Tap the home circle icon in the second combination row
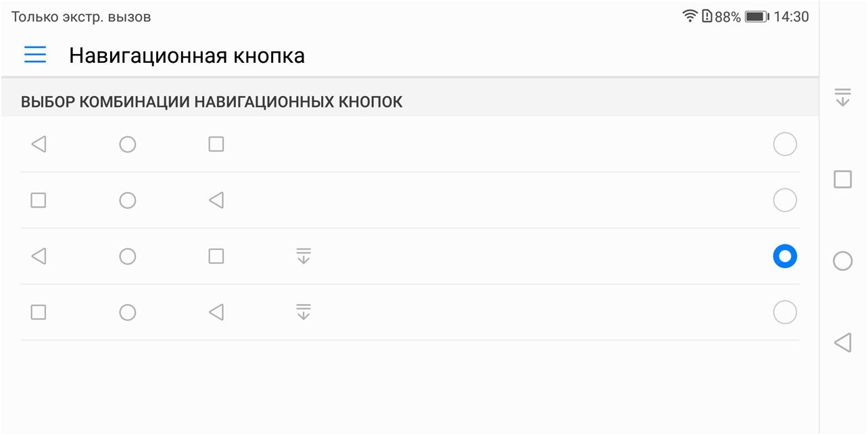 point(128,200)
